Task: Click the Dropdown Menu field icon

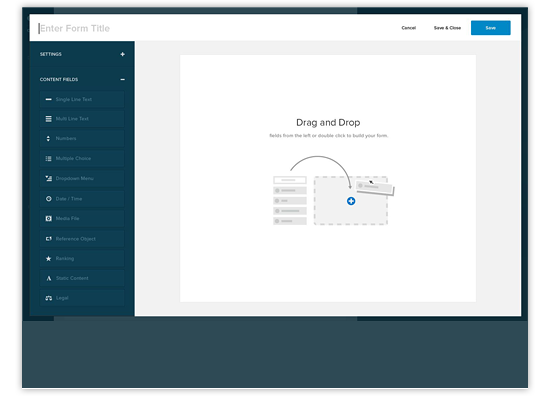Action: [x=48, y=179]
